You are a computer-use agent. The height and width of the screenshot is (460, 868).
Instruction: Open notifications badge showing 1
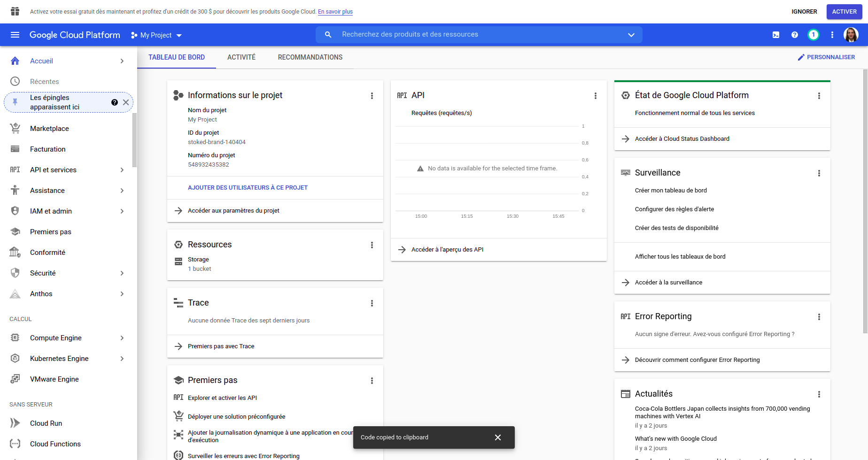pyautogui.click(x=814, y=35)
